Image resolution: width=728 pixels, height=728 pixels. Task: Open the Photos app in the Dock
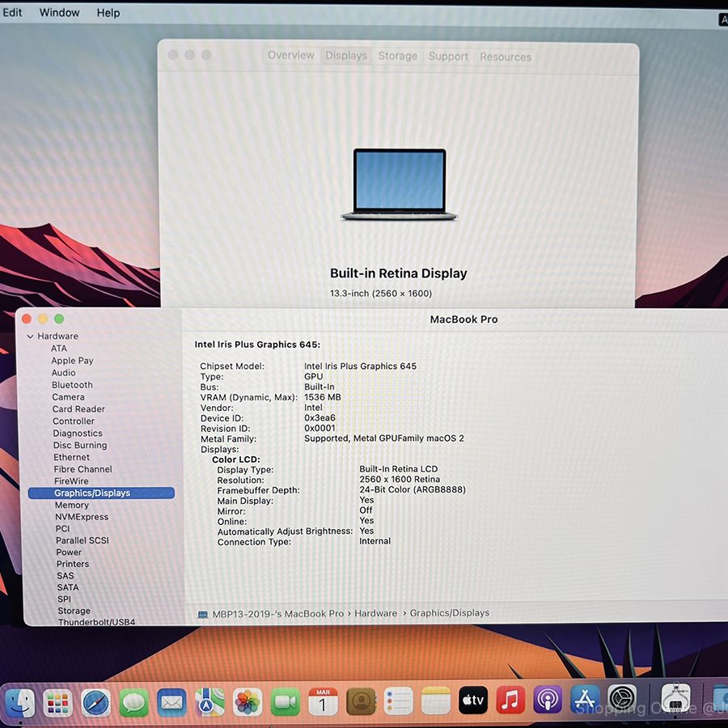[248, 702]
